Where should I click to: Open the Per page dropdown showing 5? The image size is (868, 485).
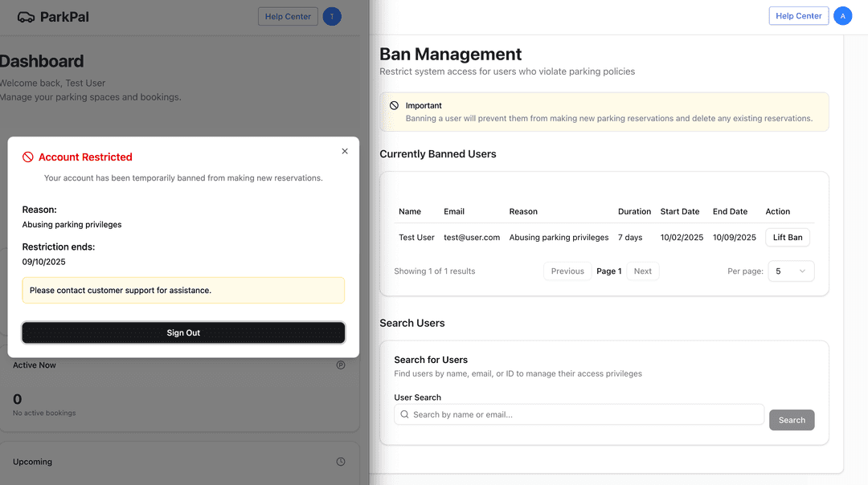click(791, 271)
